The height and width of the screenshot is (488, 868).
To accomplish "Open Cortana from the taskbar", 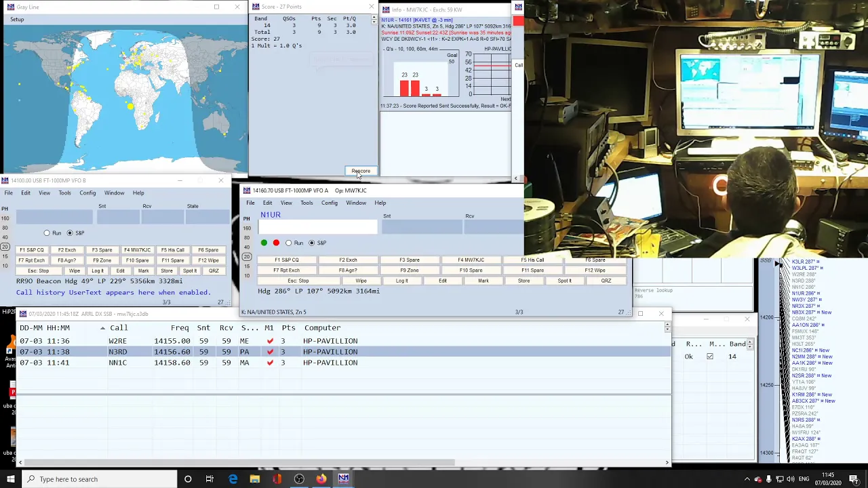I will click(188, 479).
